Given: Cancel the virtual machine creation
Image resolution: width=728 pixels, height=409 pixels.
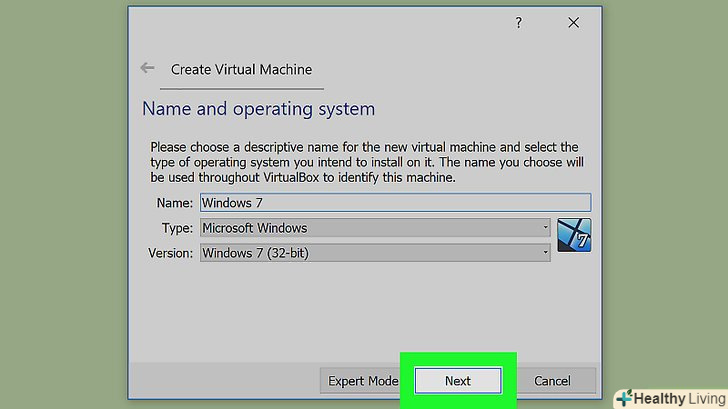Looking at the screenshot, I should coord(552,381).
